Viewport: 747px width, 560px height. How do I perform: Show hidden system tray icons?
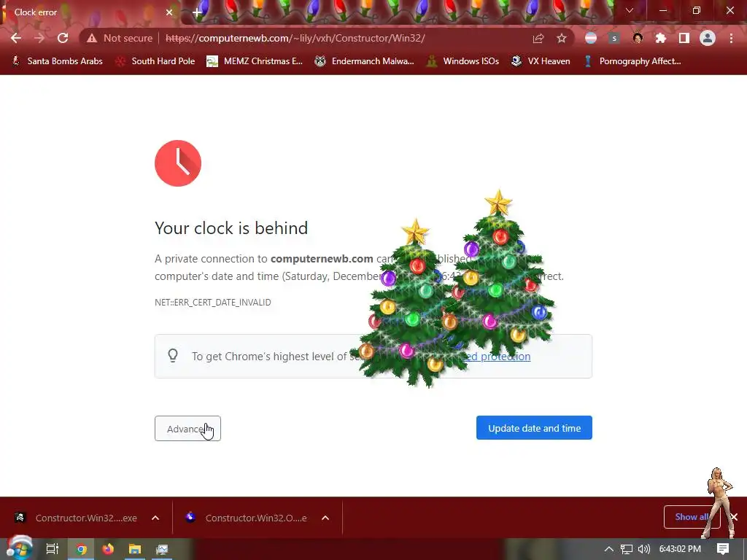click(609, 549)
